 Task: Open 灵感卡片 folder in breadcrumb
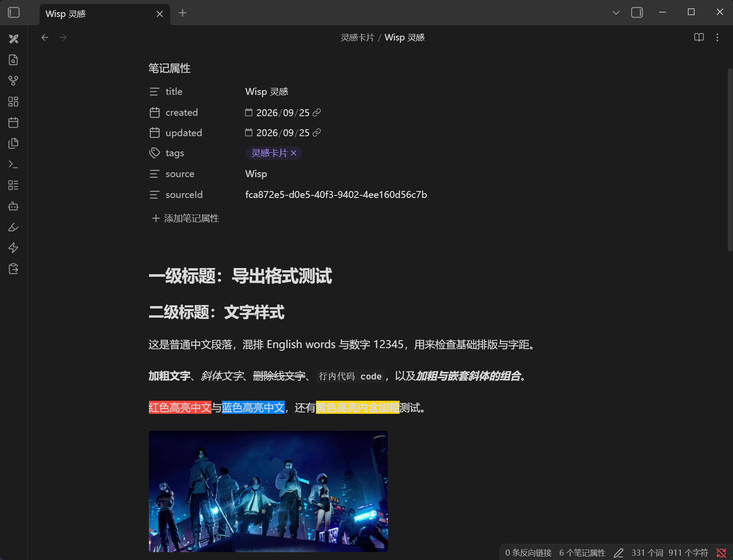[357, 38]
